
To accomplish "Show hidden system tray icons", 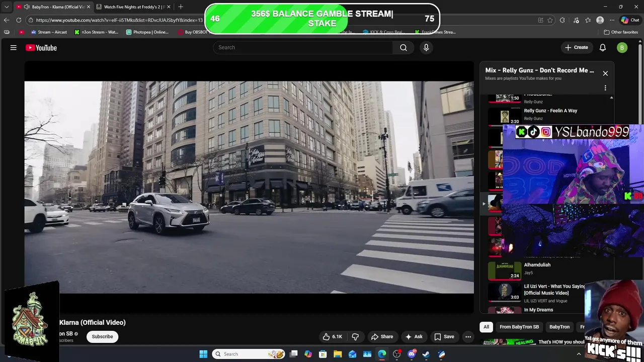I will click(x=579, y=354).
